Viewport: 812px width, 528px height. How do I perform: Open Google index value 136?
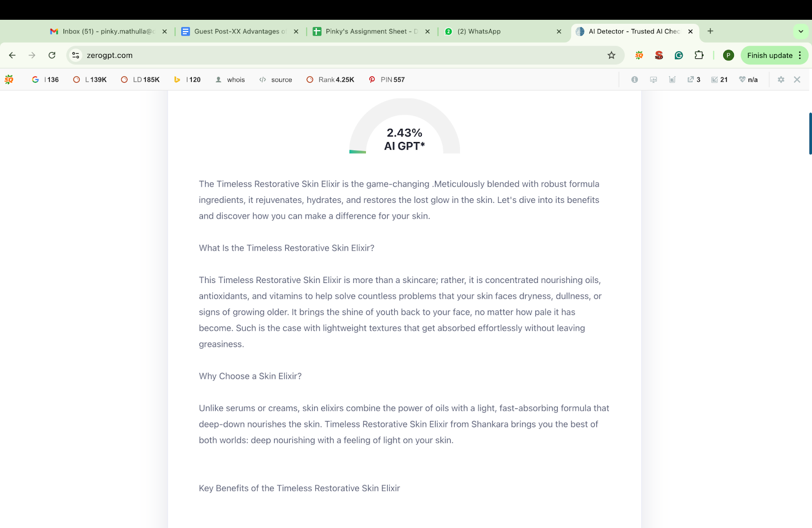coord(45,80)
